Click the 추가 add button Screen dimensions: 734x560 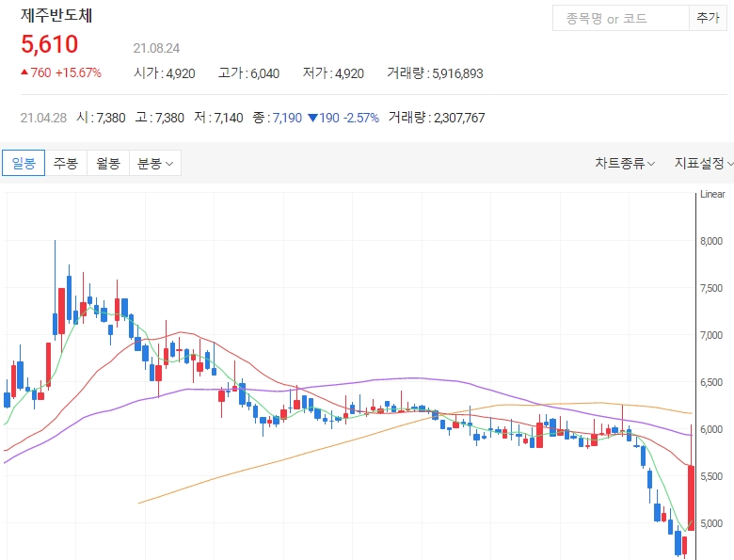(708, 18)
